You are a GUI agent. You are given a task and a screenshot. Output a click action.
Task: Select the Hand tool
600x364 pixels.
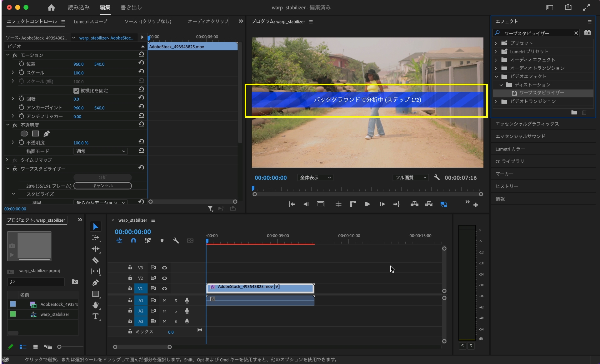(x=96, y=305)
